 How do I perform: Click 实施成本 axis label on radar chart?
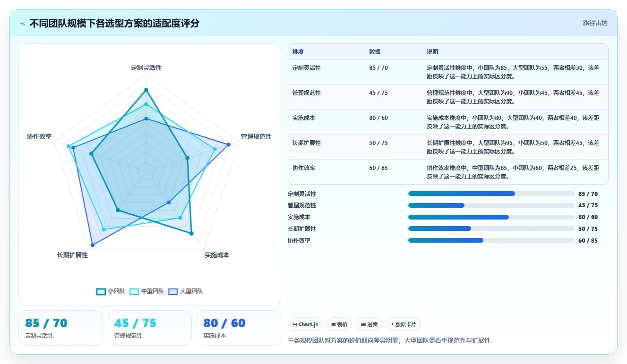(x=217, y=255)
